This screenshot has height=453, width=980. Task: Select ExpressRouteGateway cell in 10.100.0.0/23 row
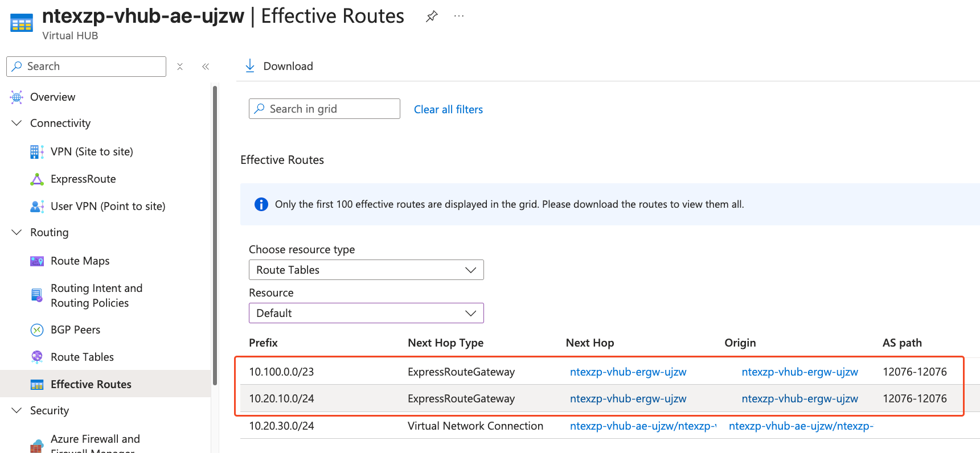tap(461, 372)
